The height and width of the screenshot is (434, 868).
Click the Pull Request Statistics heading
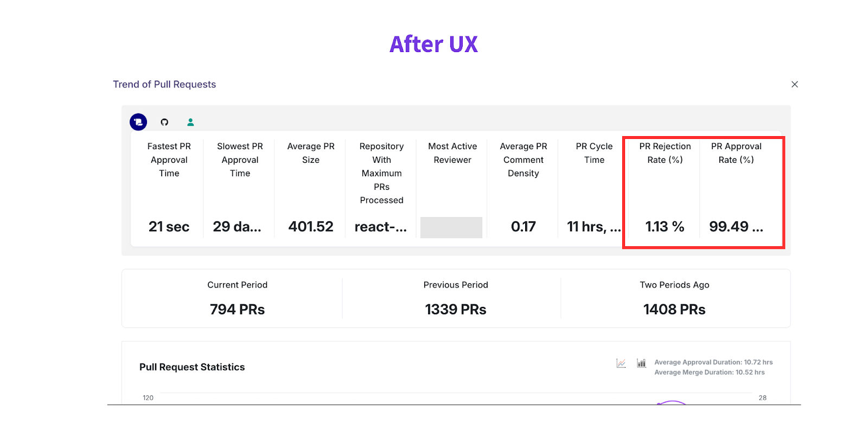[192, 367]
